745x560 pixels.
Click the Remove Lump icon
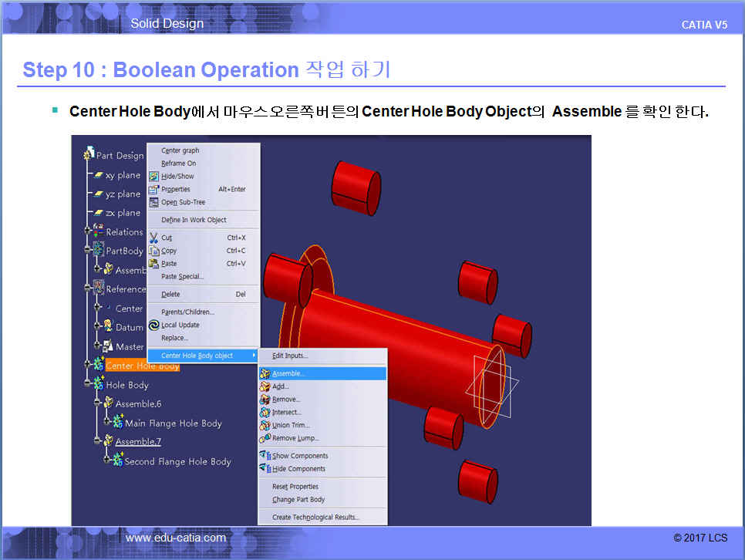coord(265,438)
